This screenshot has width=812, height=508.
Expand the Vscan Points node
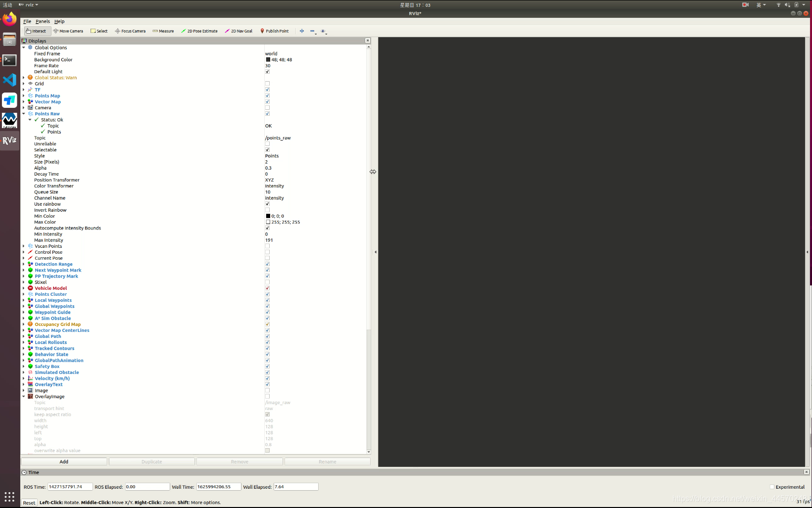click(x=24, y=246)
